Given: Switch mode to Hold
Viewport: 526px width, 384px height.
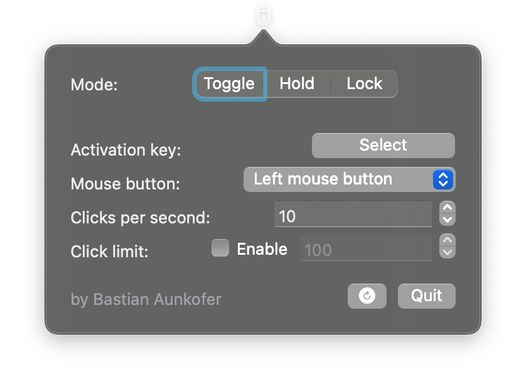Looking at the screenshot, I should pos(297,84).
